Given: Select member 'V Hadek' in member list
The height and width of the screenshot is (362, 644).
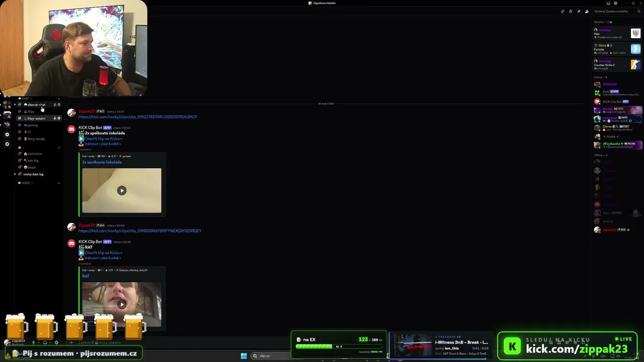Looking at the screenshot, I should (617, 136).
